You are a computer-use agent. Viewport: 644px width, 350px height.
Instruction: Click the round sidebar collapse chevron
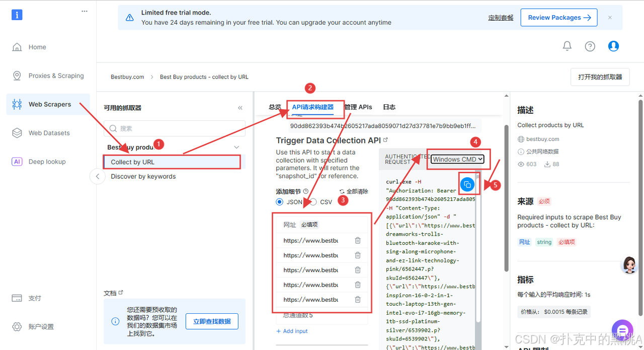click(x=98, y=176)
